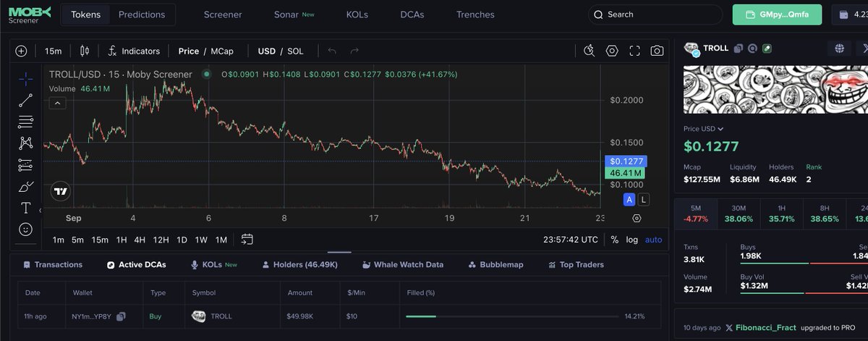Open the TROLL website globe link
Image resolution: width=868 pixels, height=341 pixels.
pyautogui.click(x=840, y=49)
